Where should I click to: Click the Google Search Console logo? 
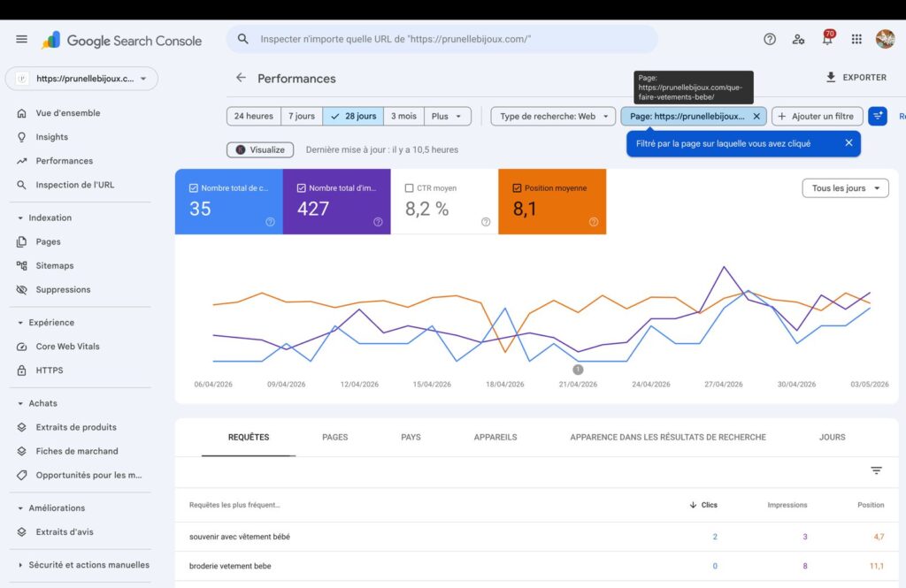[121, 40]
